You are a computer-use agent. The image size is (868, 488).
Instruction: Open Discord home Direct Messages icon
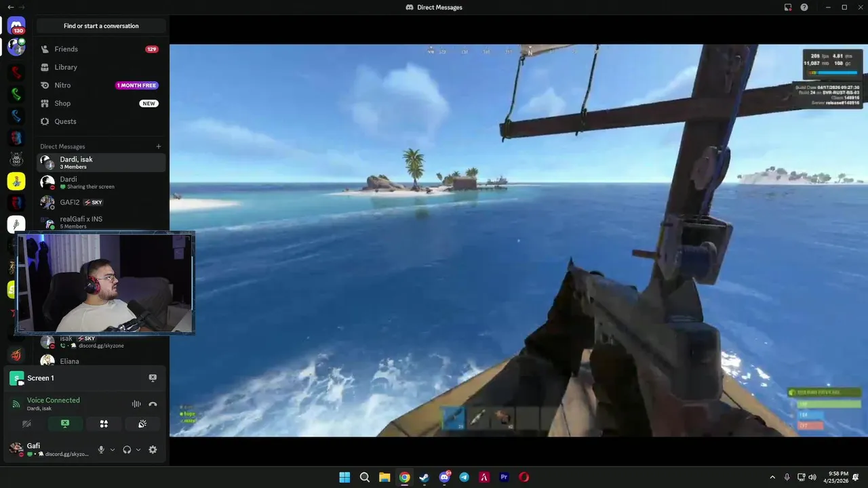(16, 26)
